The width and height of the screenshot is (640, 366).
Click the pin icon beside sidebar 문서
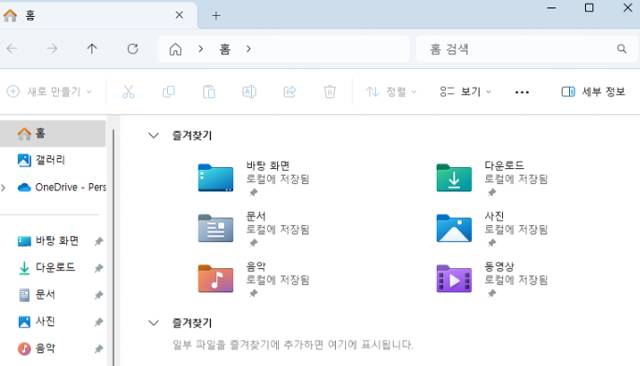98,295
